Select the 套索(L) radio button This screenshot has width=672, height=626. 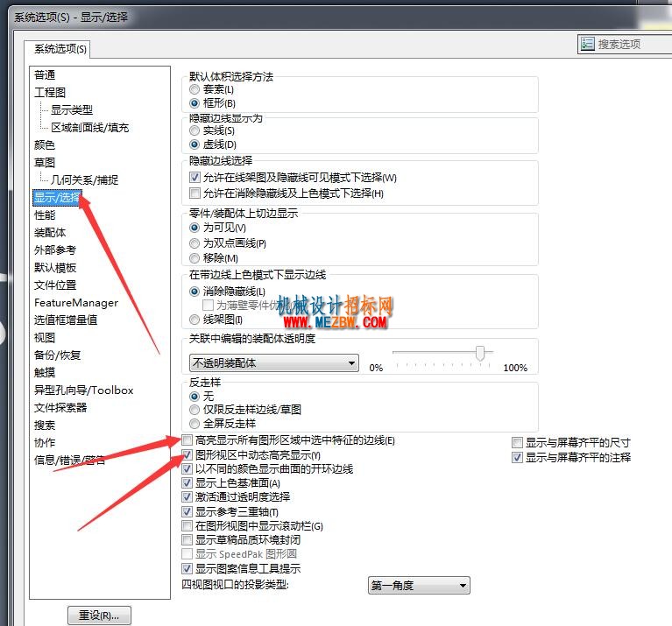click(x=195, y=89)
